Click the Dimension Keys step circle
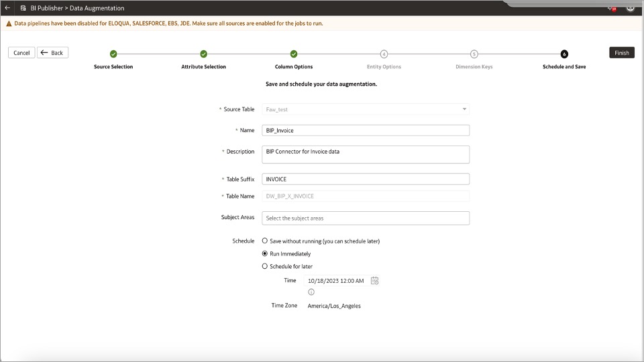 pos(474,54)
